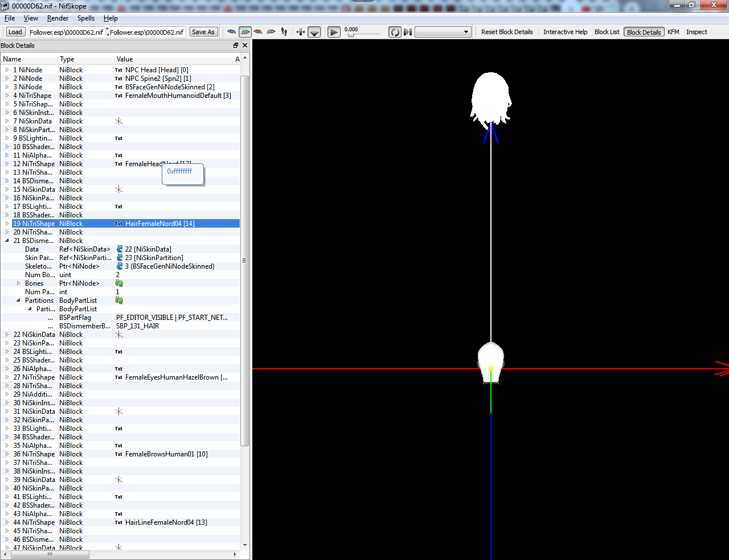
Task: Open Interactive Help
Action: coord(565,32)
